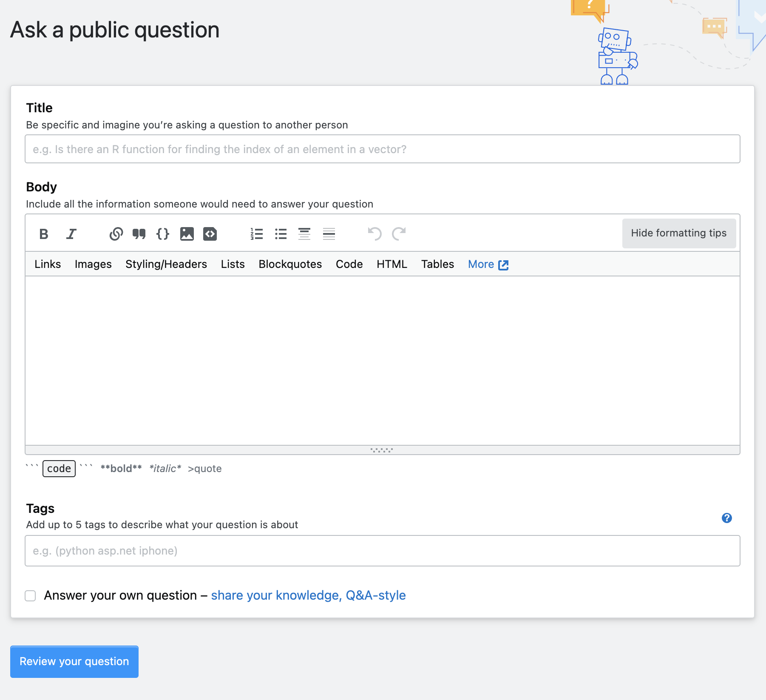Create a numbered list
The height and width of the screenshot is (700, 766).
[257, 234]
